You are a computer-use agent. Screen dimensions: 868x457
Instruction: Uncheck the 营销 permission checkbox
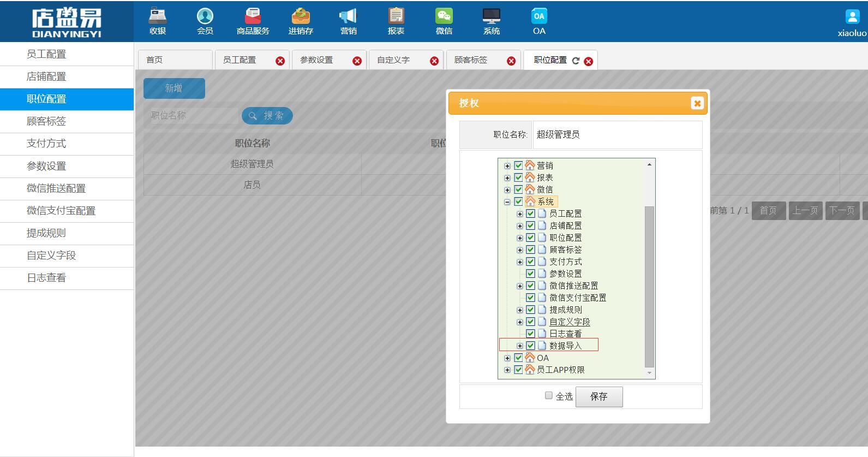point(518,165)
